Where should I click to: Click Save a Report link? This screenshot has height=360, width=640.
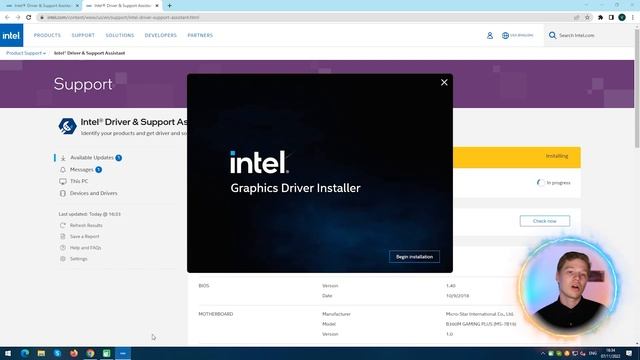pyautogui.click(x=84, y=236)
